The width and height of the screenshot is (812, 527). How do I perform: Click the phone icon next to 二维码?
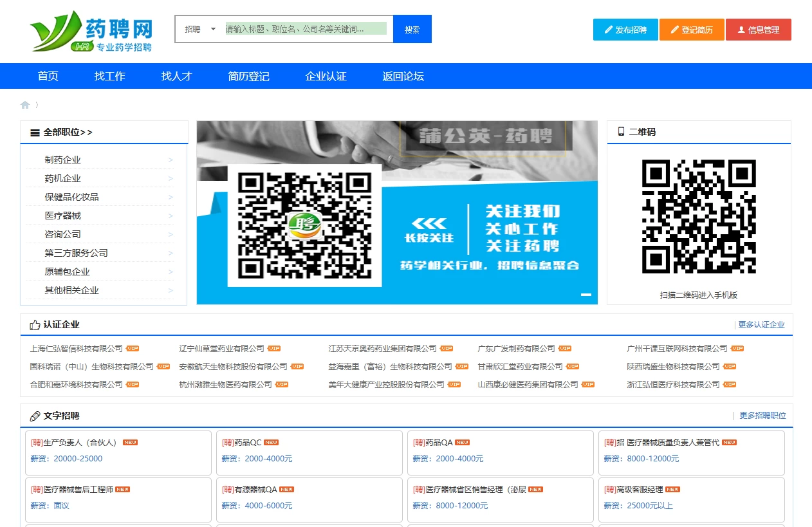[621, 132]
